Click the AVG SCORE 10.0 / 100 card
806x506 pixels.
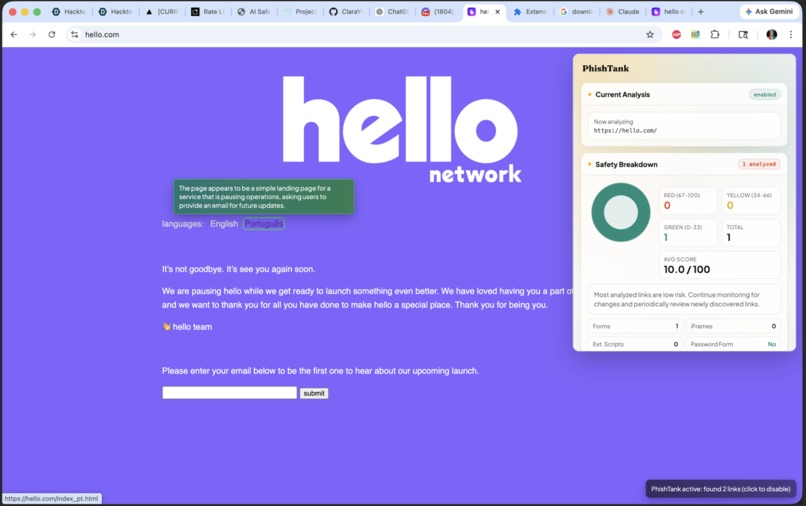tap(719, 265)
